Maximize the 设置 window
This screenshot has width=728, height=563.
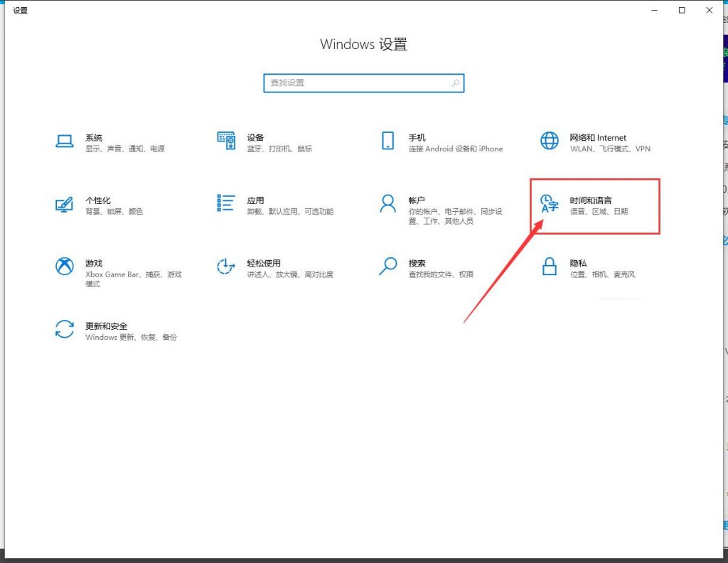[682, 10]
